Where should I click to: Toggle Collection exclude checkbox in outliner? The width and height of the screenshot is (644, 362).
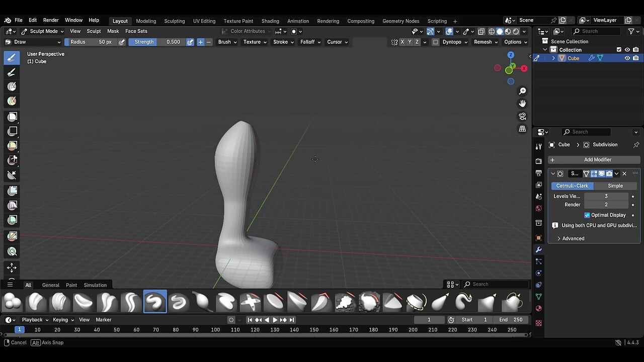619,50
